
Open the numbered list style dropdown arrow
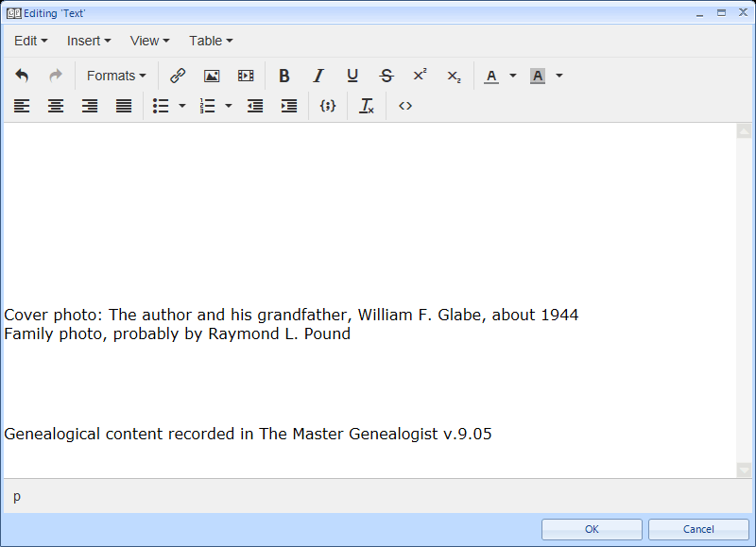tap(229, 106)
